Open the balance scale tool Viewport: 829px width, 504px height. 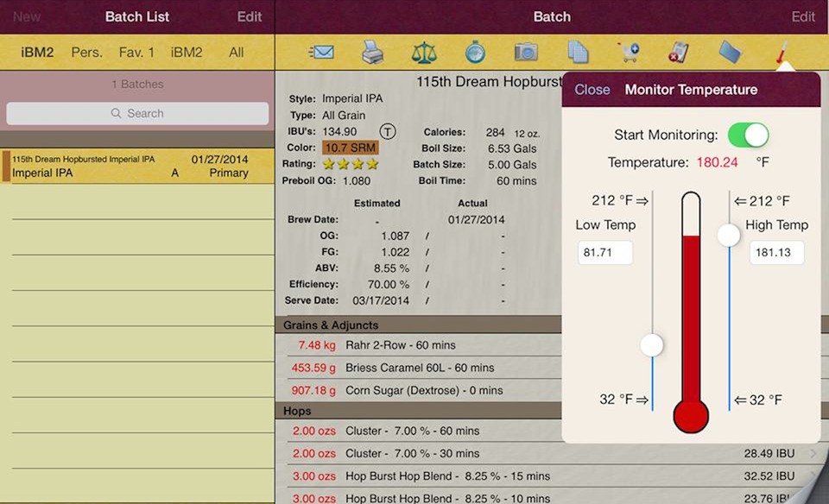[424, 53]
